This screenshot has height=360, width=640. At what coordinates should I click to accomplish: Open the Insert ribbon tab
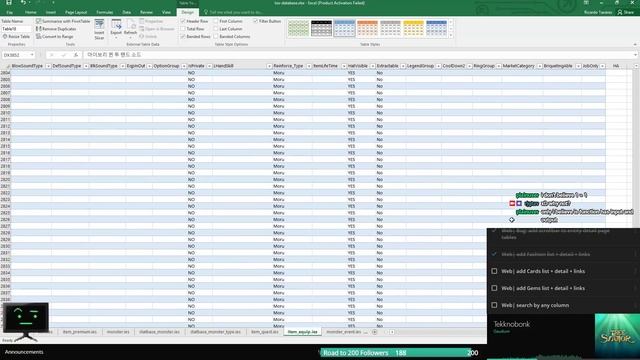51,12
